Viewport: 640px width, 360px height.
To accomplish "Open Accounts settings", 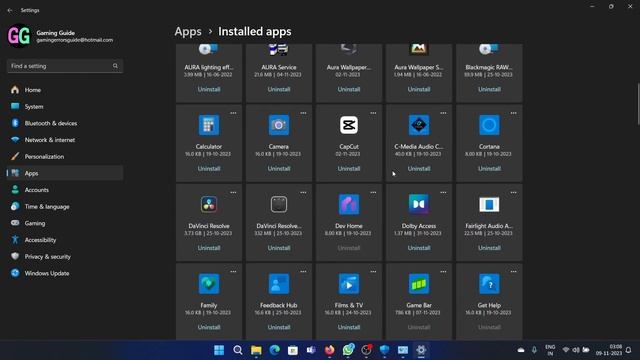I will pyautogui.click(x=65, y=190).
